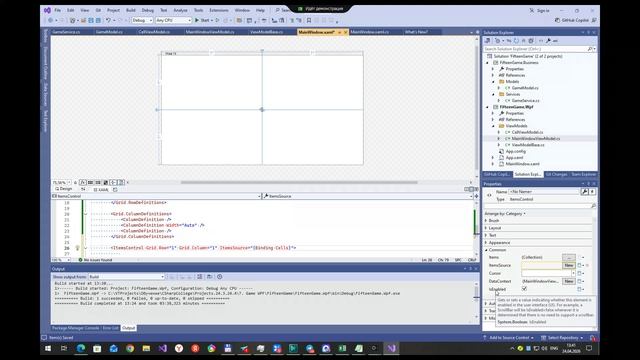
Task: Toggle the IsEnabled checkbox in Properties
Action: (x=524, y=289)
